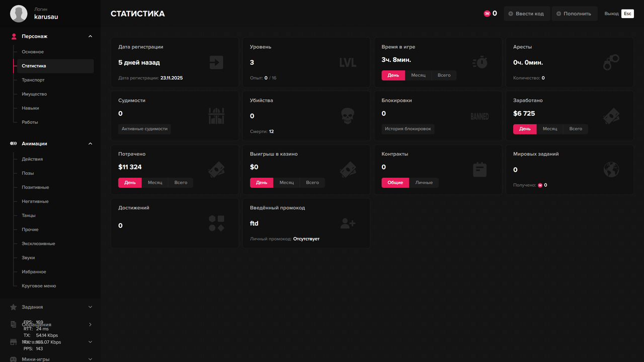This screenshot has width=644, height=362.
Task: Go to the Имущество menu item
Action: tap(34, 94)
